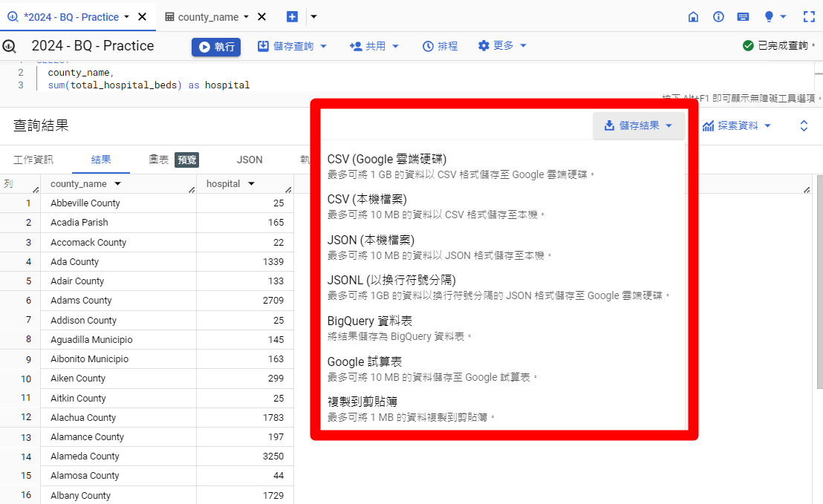
Task: Expand the county_name tab dropdown arrow
Action: coord(246,17)
